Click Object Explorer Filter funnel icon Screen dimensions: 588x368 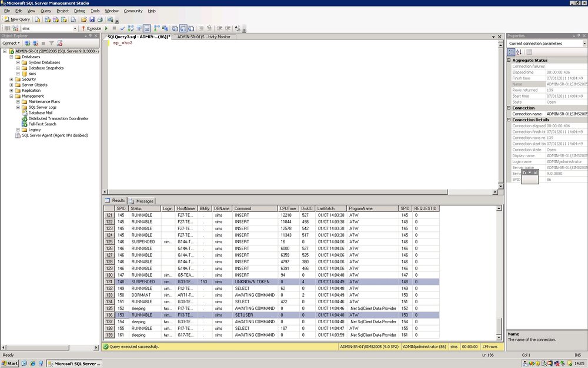(x=51, y=43)
